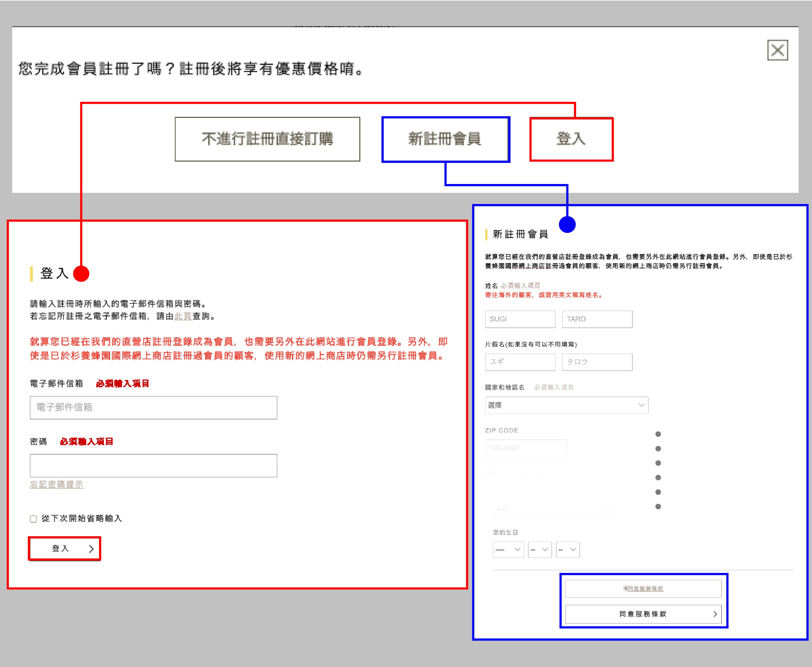Click the SUGI surname input field
812x667 pixels.
tap(520, 319)
